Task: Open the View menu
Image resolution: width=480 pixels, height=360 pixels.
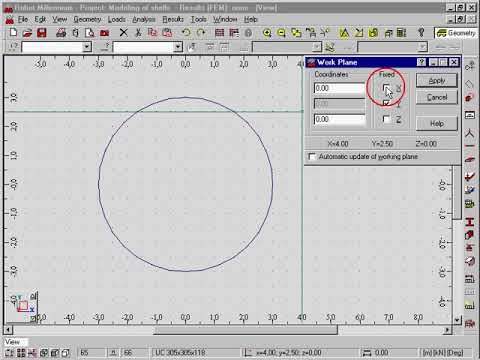Action: (x=60, y=20)
